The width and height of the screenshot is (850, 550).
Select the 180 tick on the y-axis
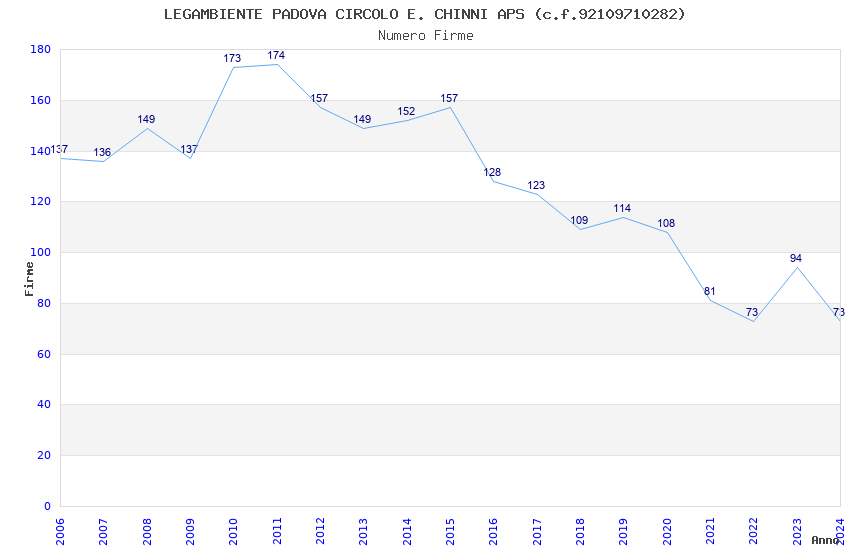[40, 49]
